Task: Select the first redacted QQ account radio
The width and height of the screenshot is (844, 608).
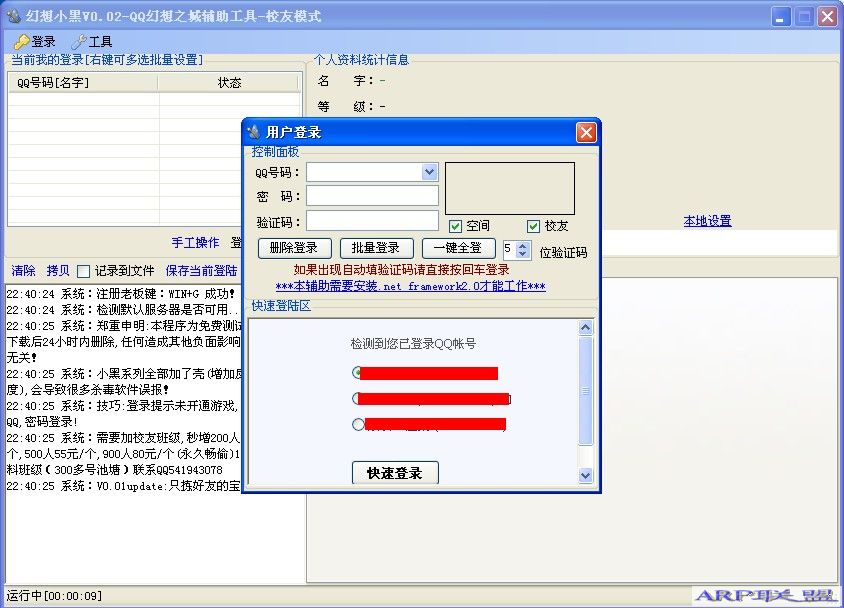Action: click(357, 372)
